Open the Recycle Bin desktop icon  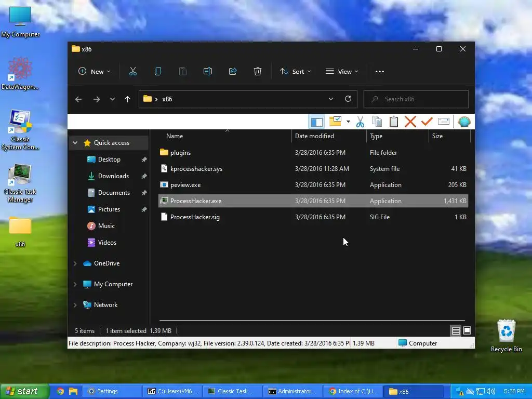(506, 336)
